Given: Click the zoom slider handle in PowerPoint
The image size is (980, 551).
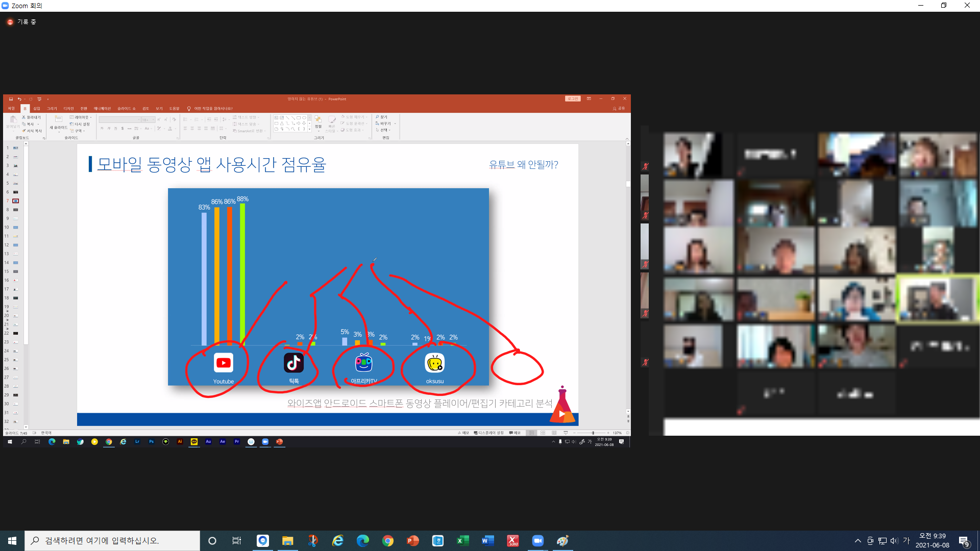Looking at the screenshot, I should tap(593, 433).
